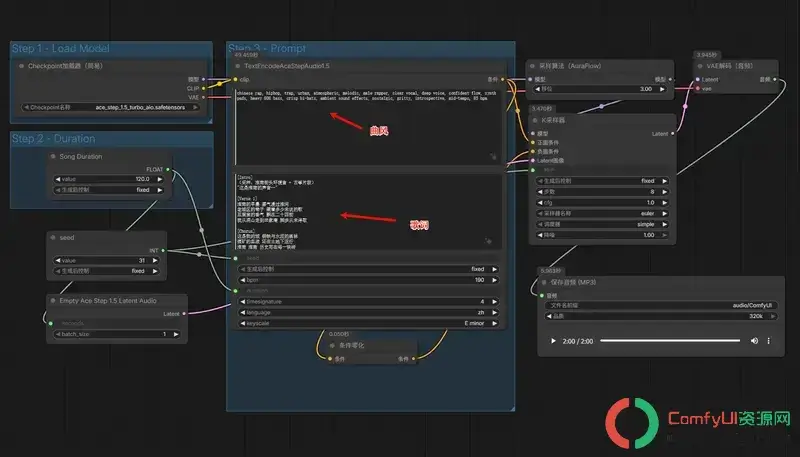Change the K sampler fixed control option
The image size is (800, 457).
pyautogui.click(x=602, y=181)
